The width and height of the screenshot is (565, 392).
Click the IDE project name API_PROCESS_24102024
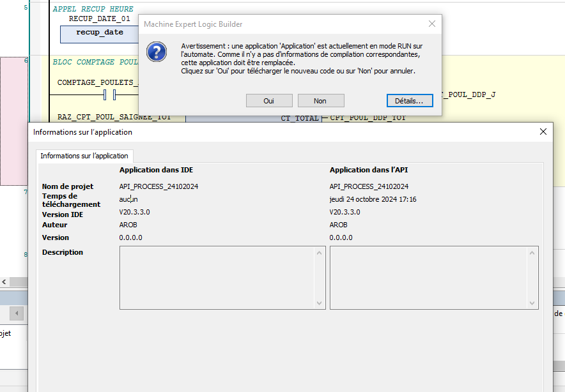(x=156, y=186)
